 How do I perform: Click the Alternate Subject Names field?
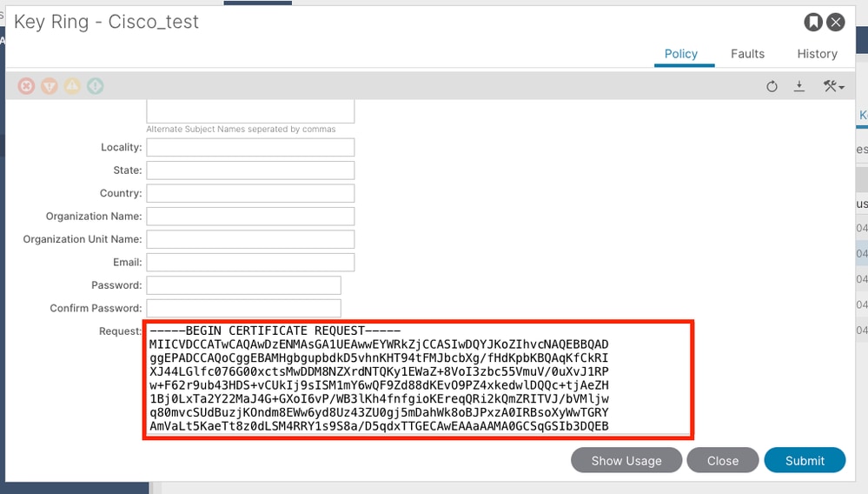(250, 111)
